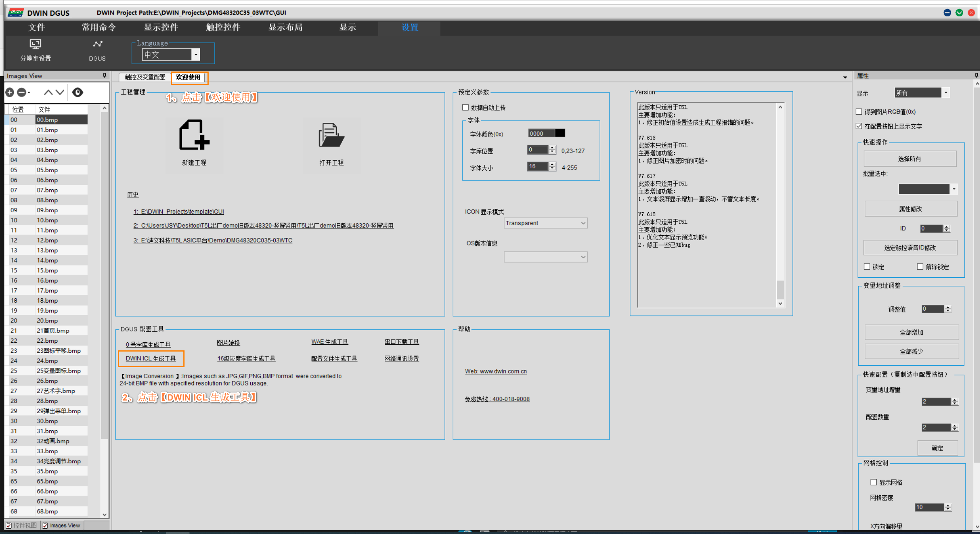Click the 全部减少 button
Screen dimensions: 980x534
911,351
